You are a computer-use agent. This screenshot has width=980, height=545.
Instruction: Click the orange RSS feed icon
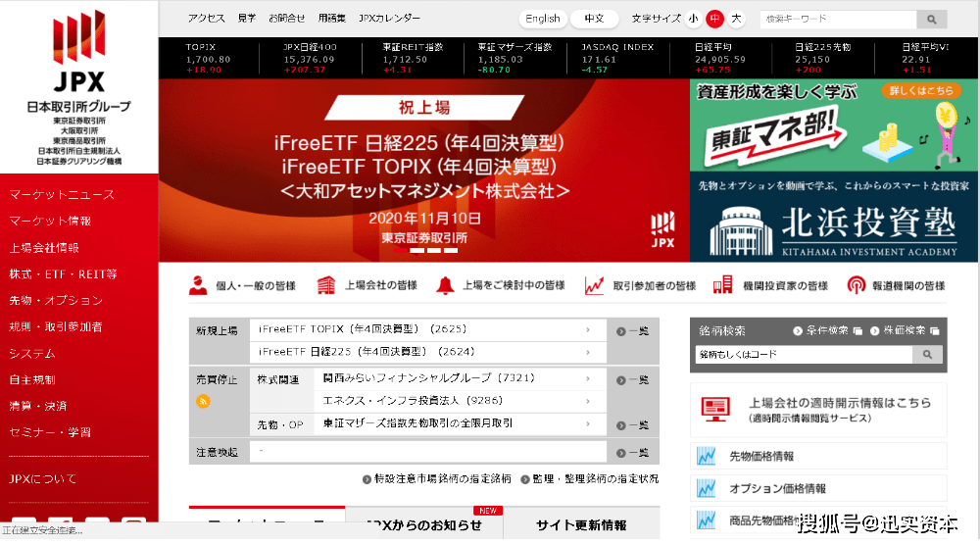(x=203, y=401)
